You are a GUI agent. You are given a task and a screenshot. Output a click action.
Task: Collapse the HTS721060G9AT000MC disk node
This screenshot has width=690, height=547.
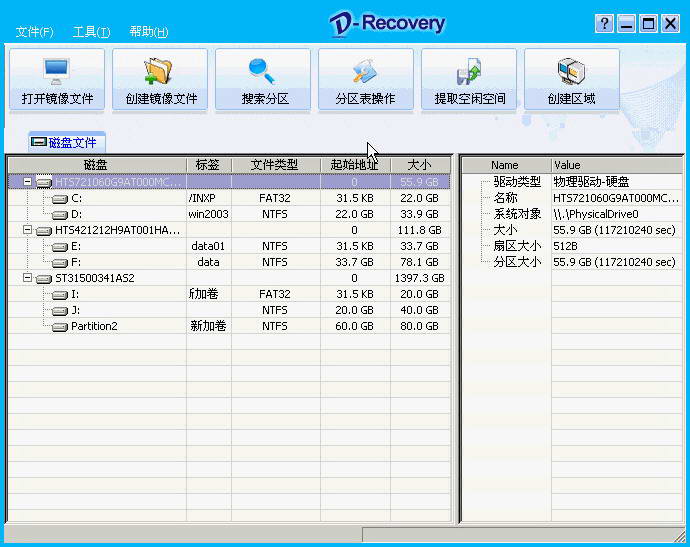27,181
